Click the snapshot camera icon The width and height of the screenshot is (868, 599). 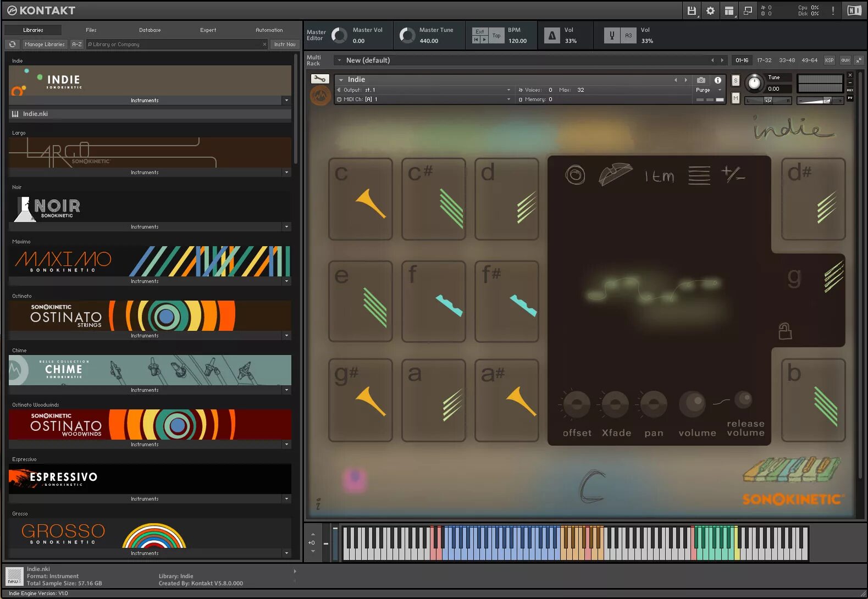click(701, 80)
